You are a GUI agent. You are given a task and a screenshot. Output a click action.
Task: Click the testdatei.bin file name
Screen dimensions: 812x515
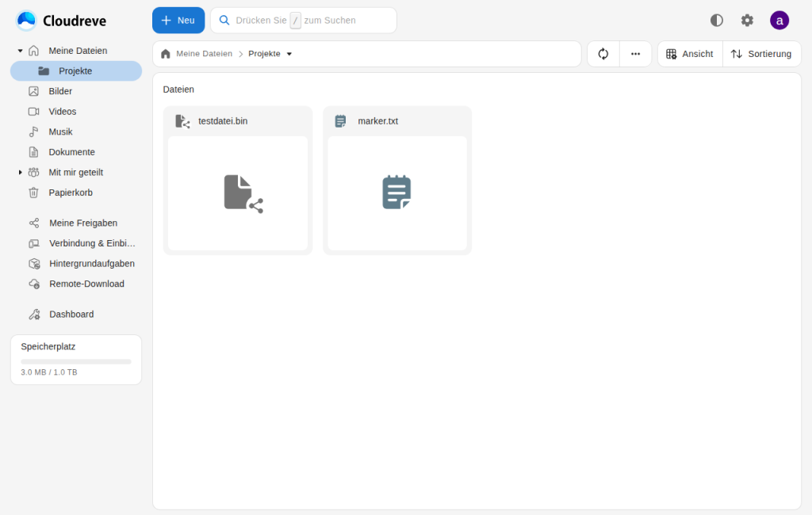click(x=223, y=121)
